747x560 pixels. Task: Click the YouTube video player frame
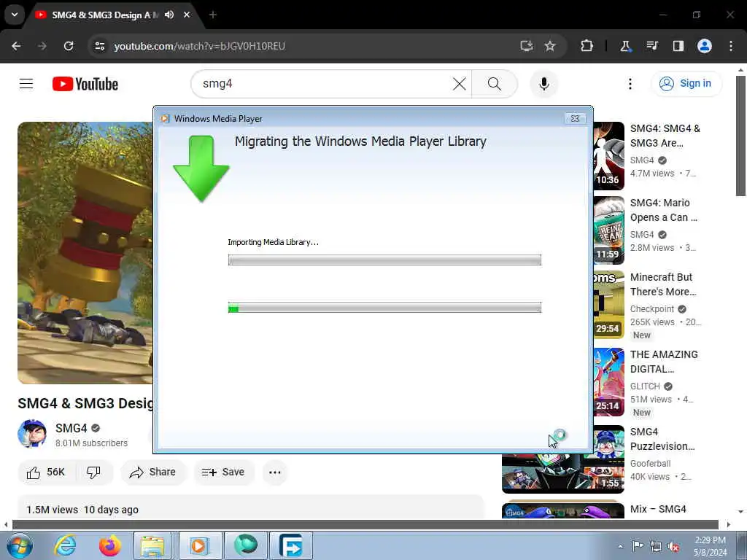coord(85,253)
